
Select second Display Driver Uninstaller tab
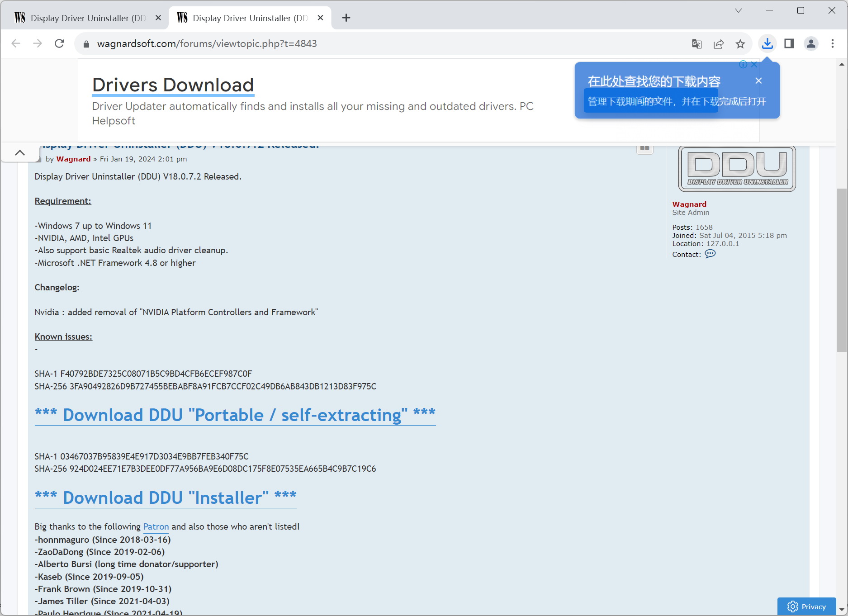coord(250,18)
